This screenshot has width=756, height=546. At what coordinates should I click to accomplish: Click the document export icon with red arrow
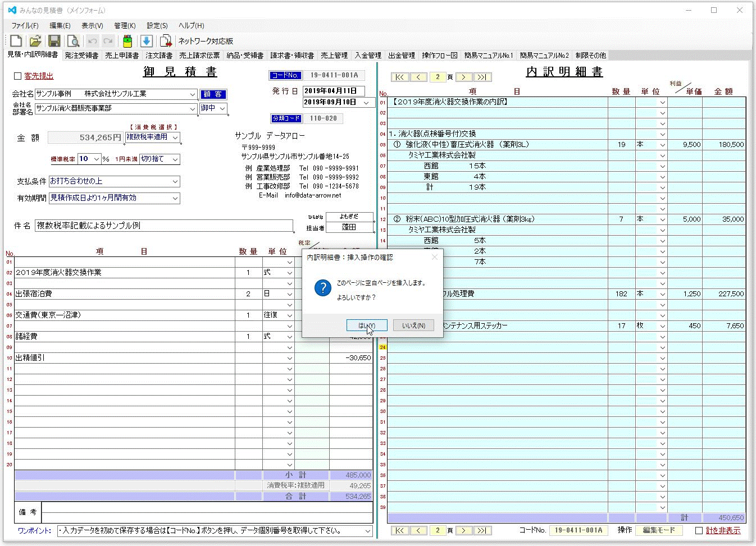coord(166,40)
